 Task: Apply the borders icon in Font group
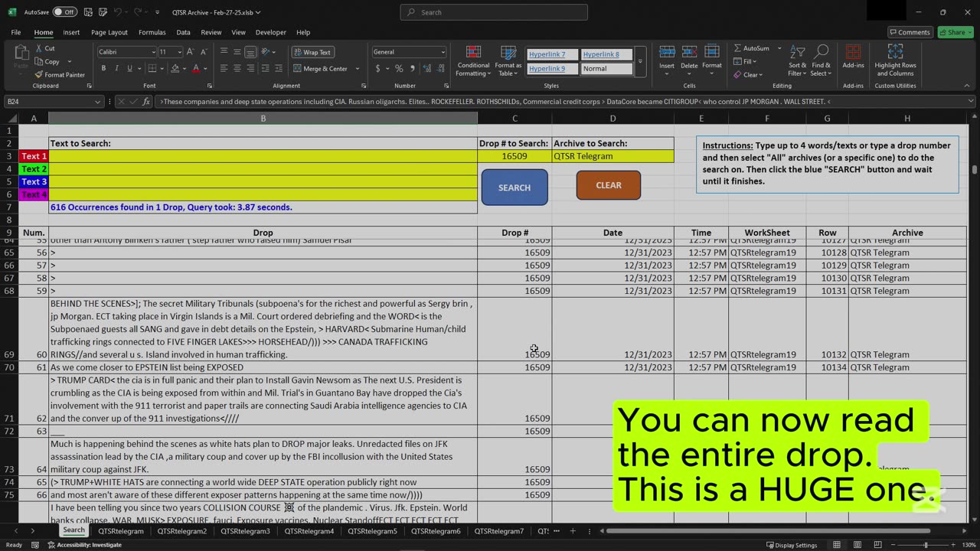coord(152,68)
